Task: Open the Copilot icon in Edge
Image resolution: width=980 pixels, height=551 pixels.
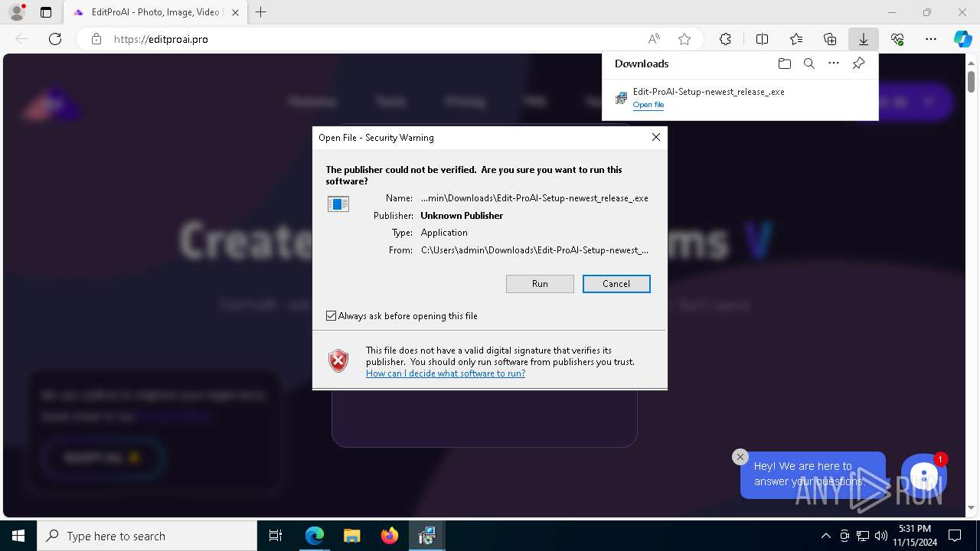Action: click(x=962, y=39)
